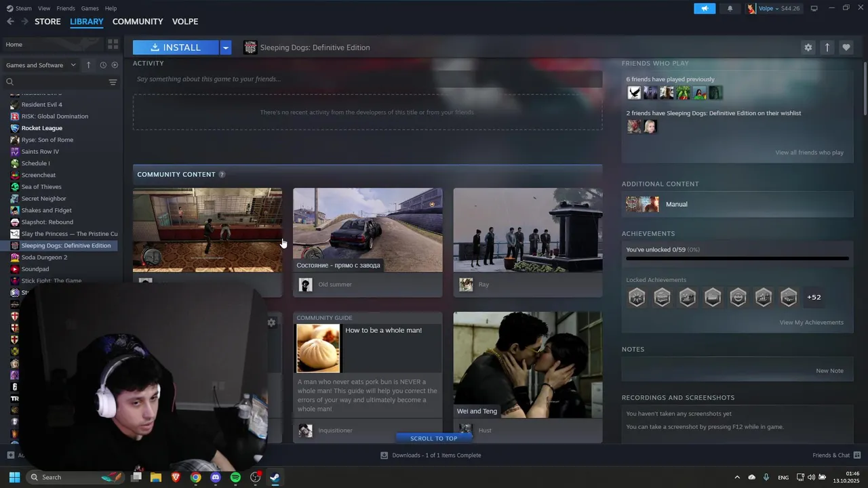Viewport: 868px width, 488px height.
Task: Open the Old summer car screenshot
Action: click(x=368, y=230)
